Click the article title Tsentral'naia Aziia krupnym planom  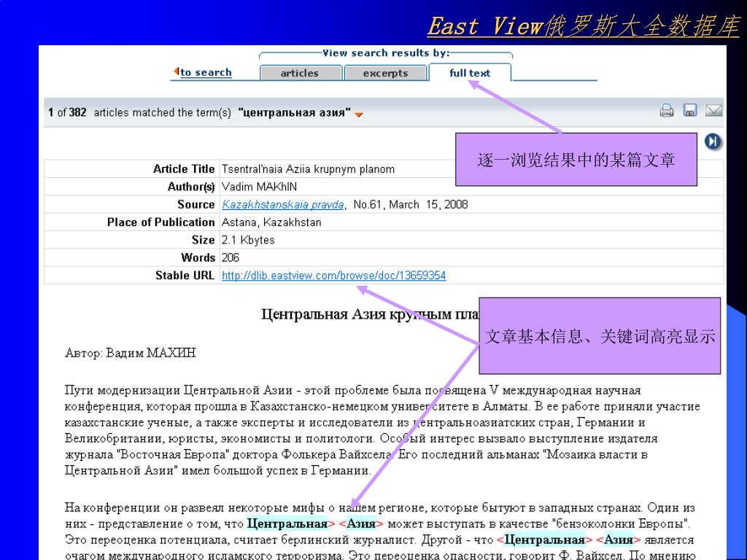pos(309,169)
